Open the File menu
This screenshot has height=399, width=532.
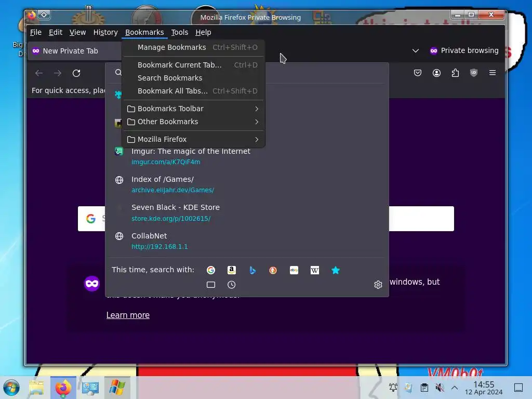tap(36, 32)
